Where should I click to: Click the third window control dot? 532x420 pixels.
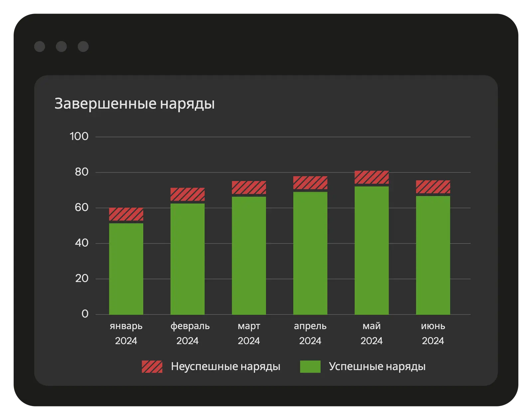click(83, 47)
